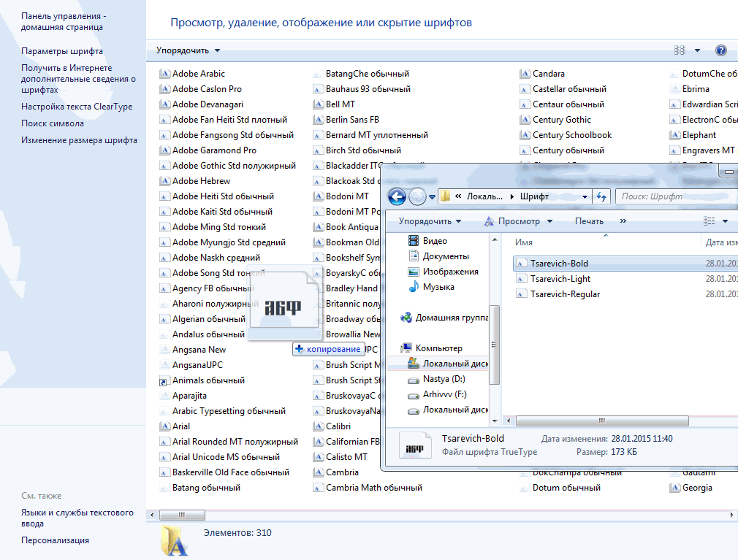Select the Arhivvv (F:) drive
The height and width of the screenshot is (560, 738).
(437, 394)
